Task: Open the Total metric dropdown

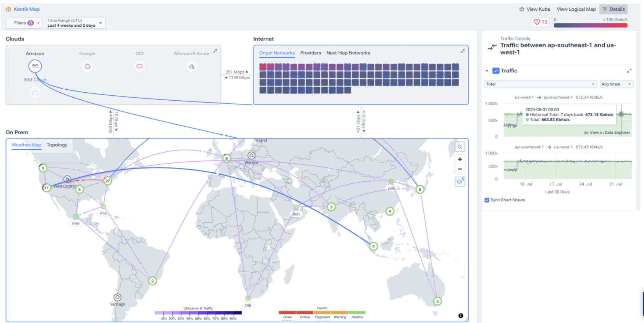Action: [540, 84]
